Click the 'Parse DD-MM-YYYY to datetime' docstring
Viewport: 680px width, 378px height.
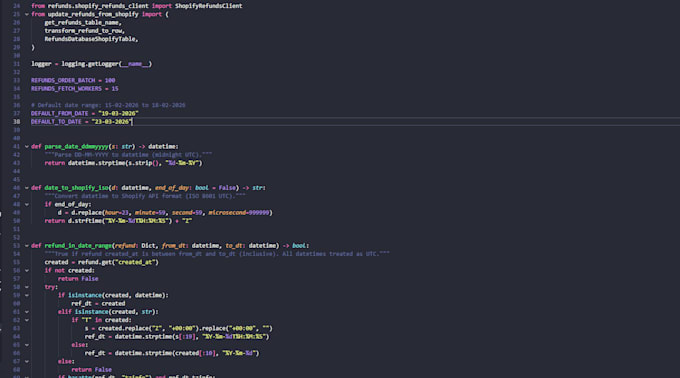click(x=128, y=155)
